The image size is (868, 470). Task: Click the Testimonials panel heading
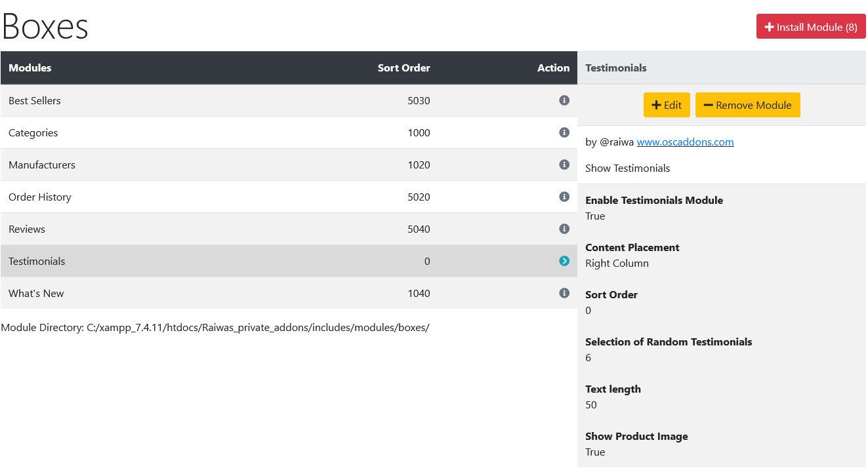tap(616, 68)
